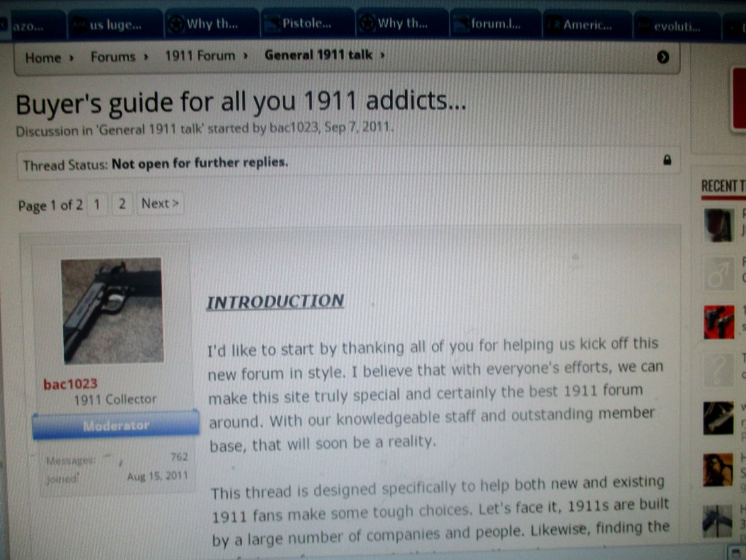The height and width of the screenshot is (560, 746).
Task: Click the RECENT sidebar heading
Action: point(723,186)
